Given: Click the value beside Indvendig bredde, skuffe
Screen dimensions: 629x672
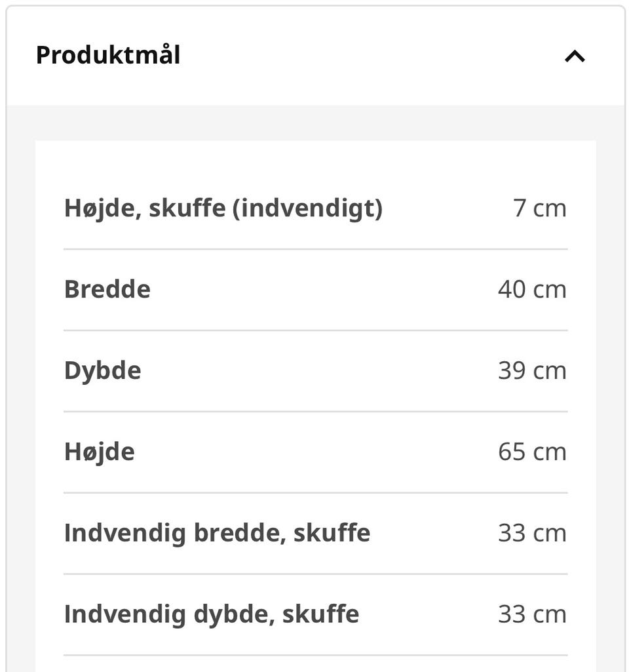Looking at the screenshot, I should pos(532,533).
